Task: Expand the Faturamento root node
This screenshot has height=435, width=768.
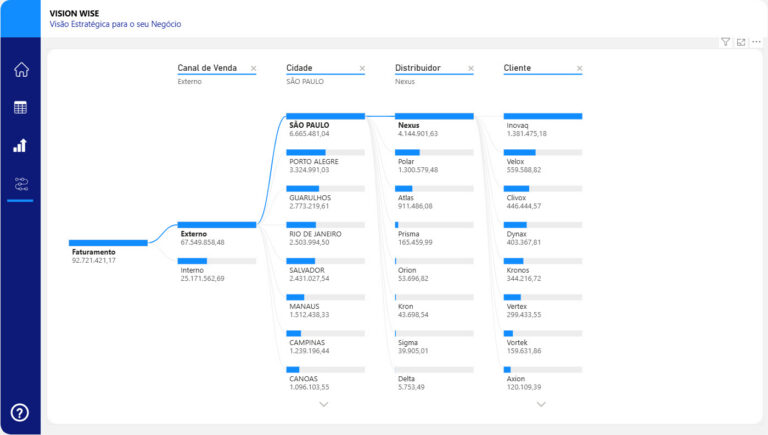Action: pyautogui.click(x=108, y=242)
